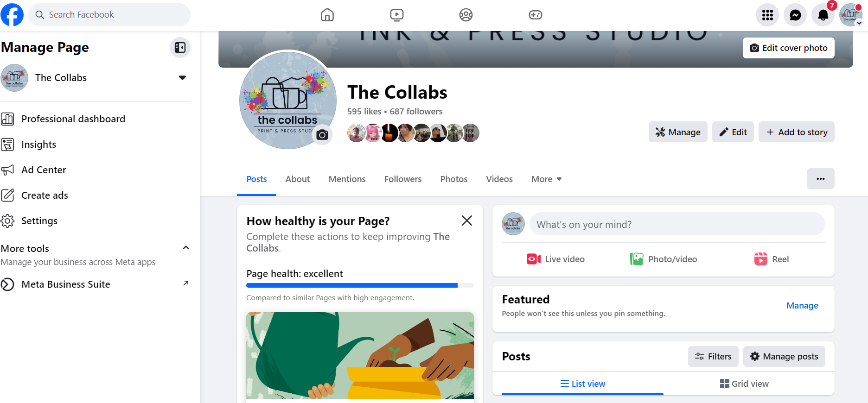Switch posts to List view

click(x=583, y=384)
